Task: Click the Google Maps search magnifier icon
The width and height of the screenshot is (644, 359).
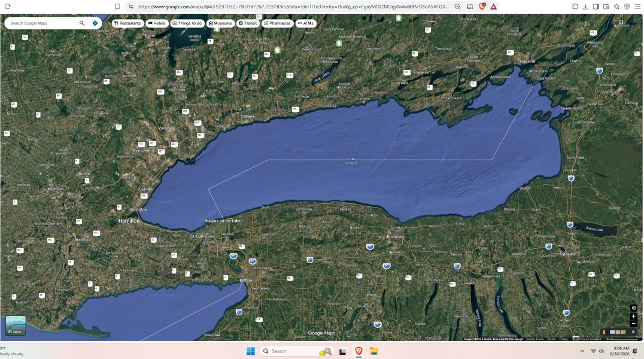Action: pos(82,23)
